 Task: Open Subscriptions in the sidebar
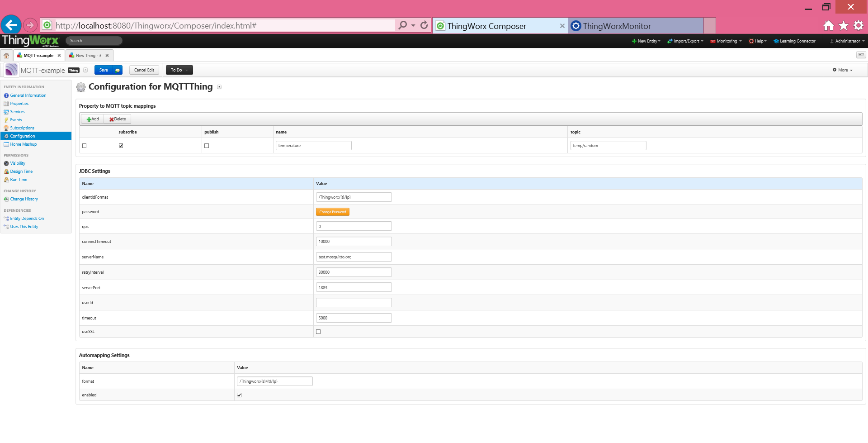(x=22, y=128)
